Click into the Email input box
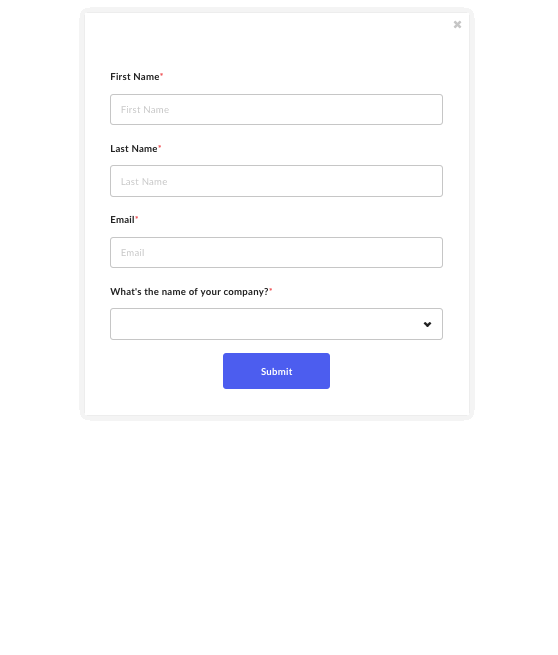This screenshot has width=558, height=655. pos(276,252)
